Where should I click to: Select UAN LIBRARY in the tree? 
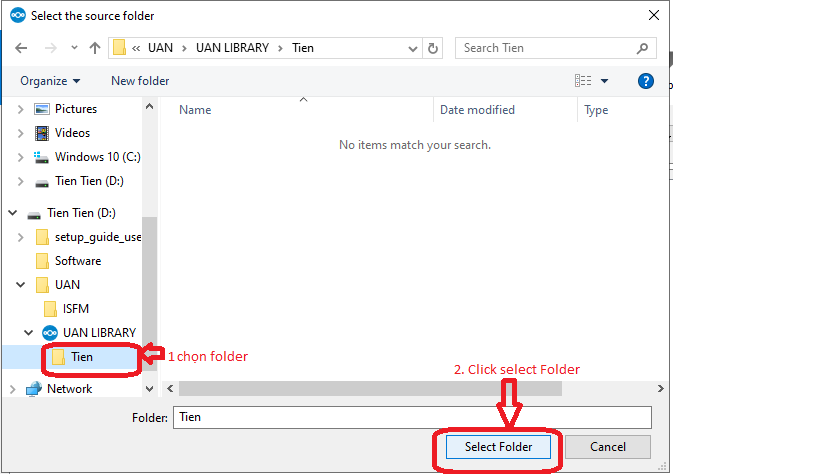coord(99,333)
